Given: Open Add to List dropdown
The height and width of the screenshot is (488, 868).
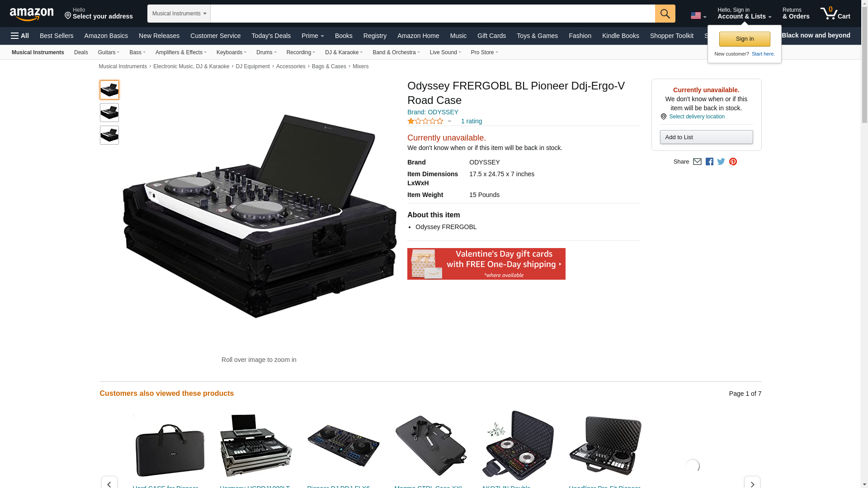Looking at the screenshot, I should (706, 137).
